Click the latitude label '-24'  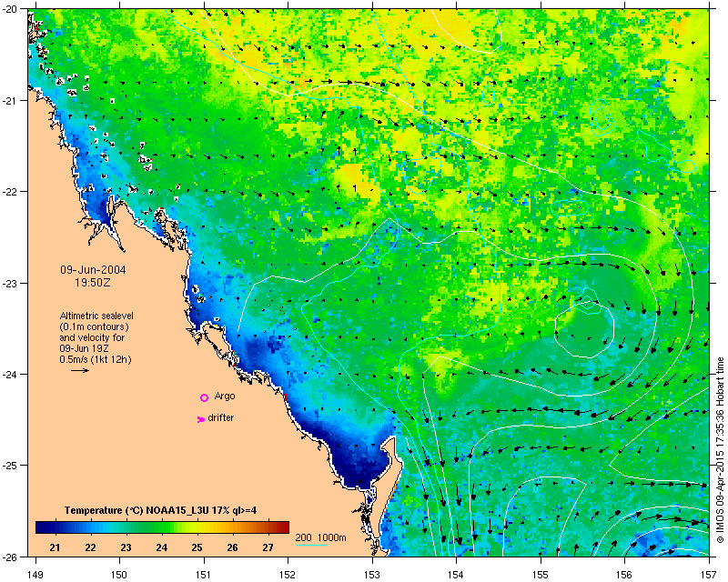pyautogui.click(x=12, y=374)
